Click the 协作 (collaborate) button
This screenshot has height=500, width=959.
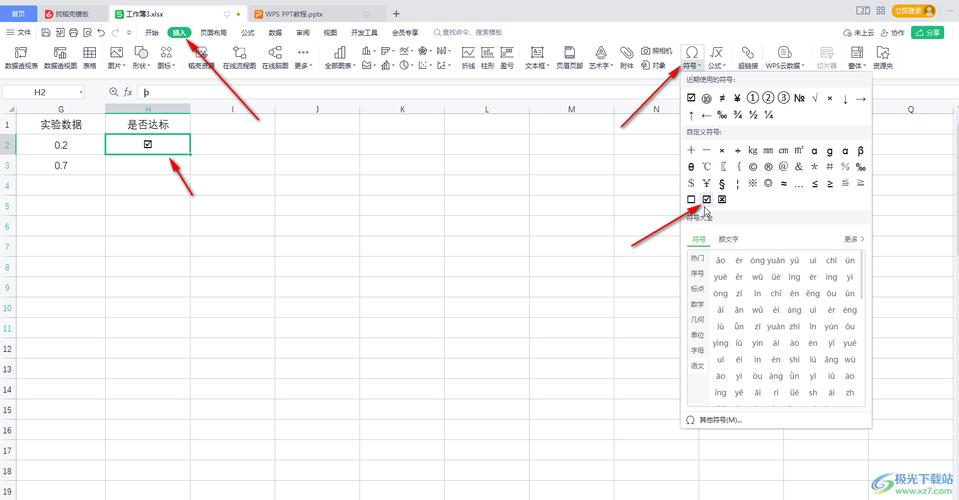892,32
